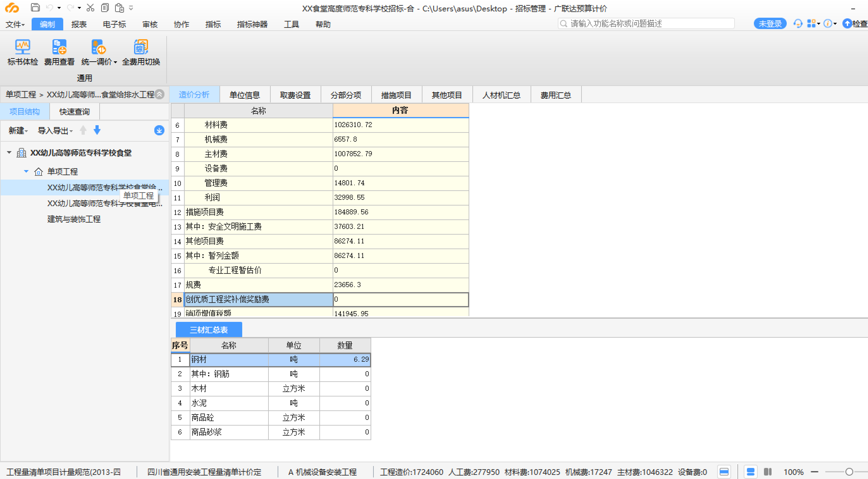Collapse XX幼儿高等师范专科学校食堂 project node
This screenshot has width=868, height=479.
tap(9, 153)
